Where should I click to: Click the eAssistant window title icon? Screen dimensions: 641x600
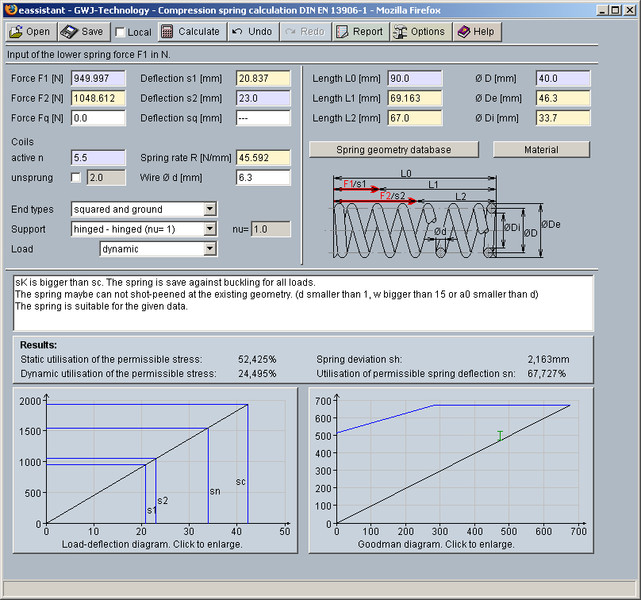pos(9,9)
